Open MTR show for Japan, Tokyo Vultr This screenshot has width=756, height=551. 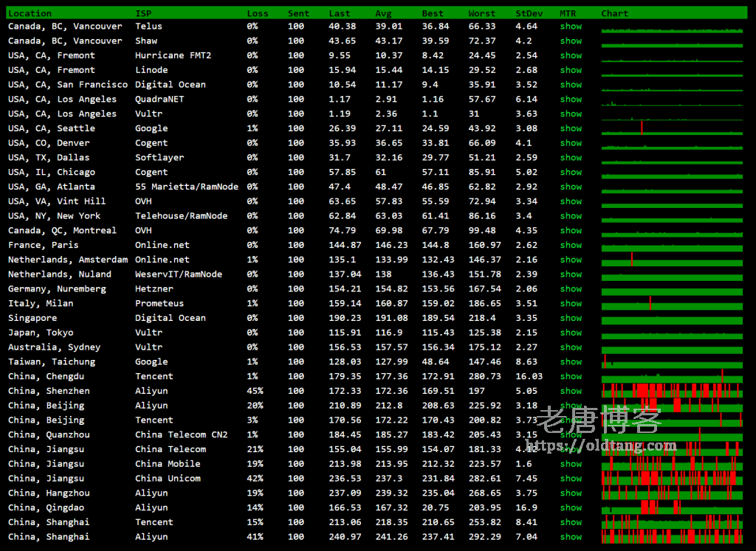[571, 333]
